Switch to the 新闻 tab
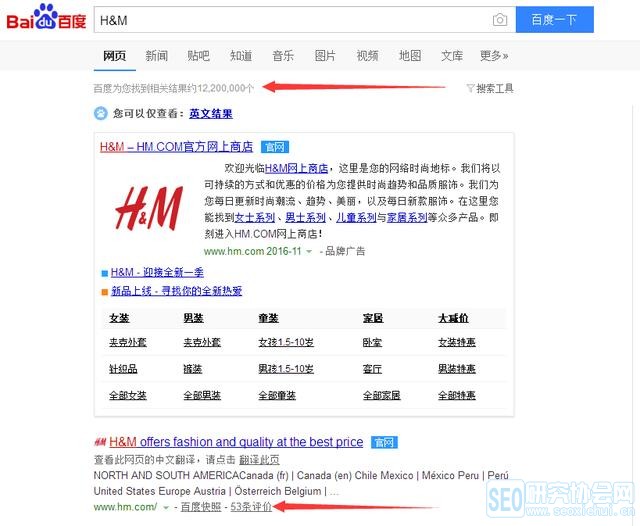640x526 pixels. (x=156, y=56)
